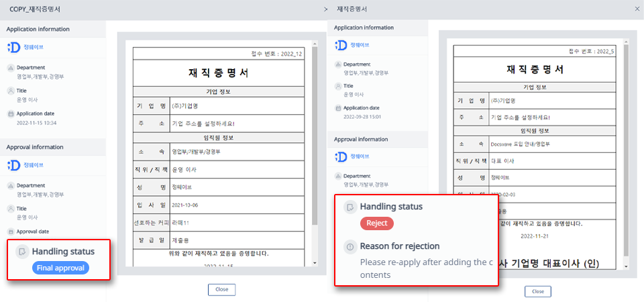Click the scrollbar thumb of right 재직증명서 document preview
Viewport: 644px width, 302px height.
tap(625, 151)
